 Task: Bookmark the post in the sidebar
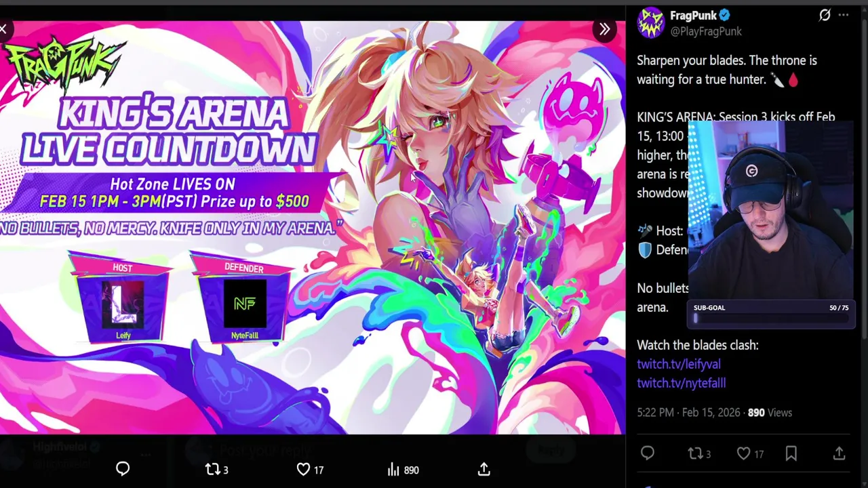tap(791, 453)
